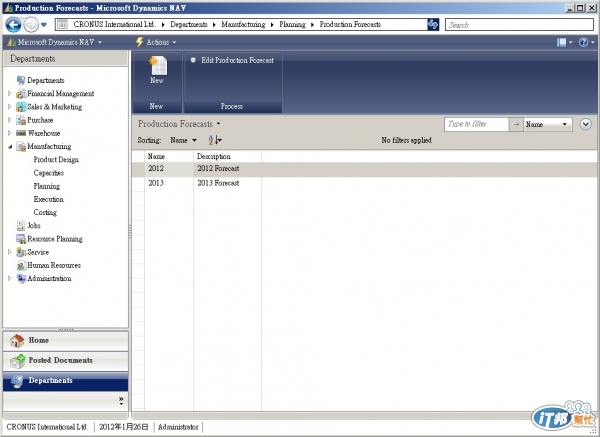The width and height of the screenshot is (600, 437).
Task: Expand the Warehouse tree node
Action: click(10, 133)
